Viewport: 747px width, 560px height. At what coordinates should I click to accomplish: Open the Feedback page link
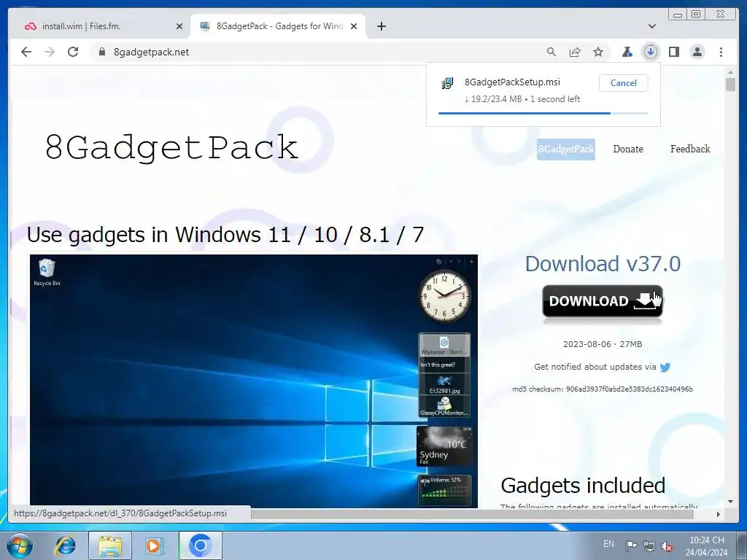pyautogui.click(x=690, y=149)
